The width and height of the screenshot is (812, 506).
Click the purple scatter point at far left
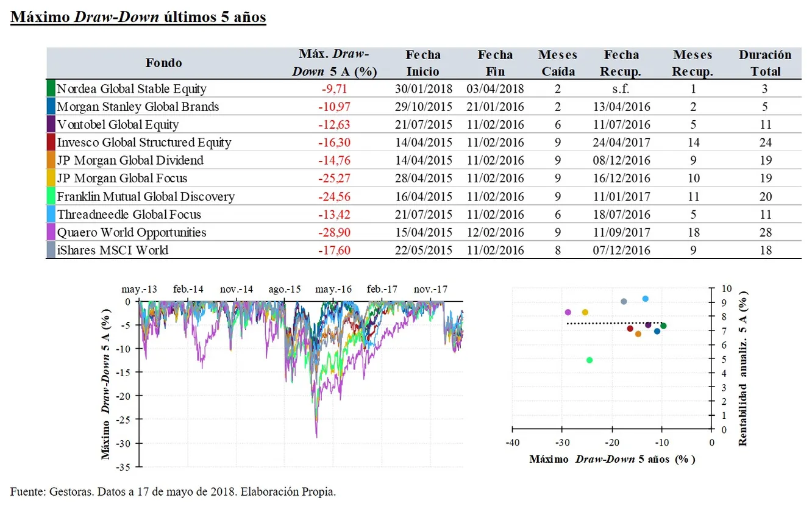[x=568, y=312]
